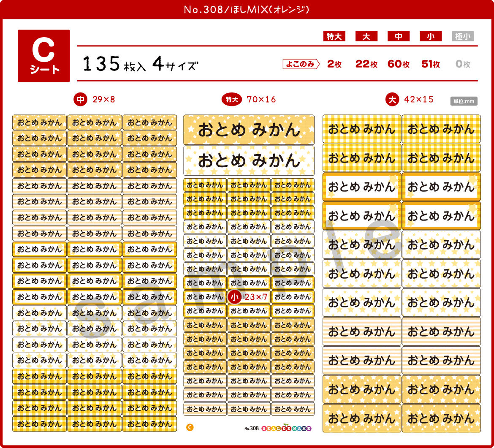This screenshot has height=448, width=494.
Task: Open the SEAL DE NAME logo
Action: click(286, 428)
